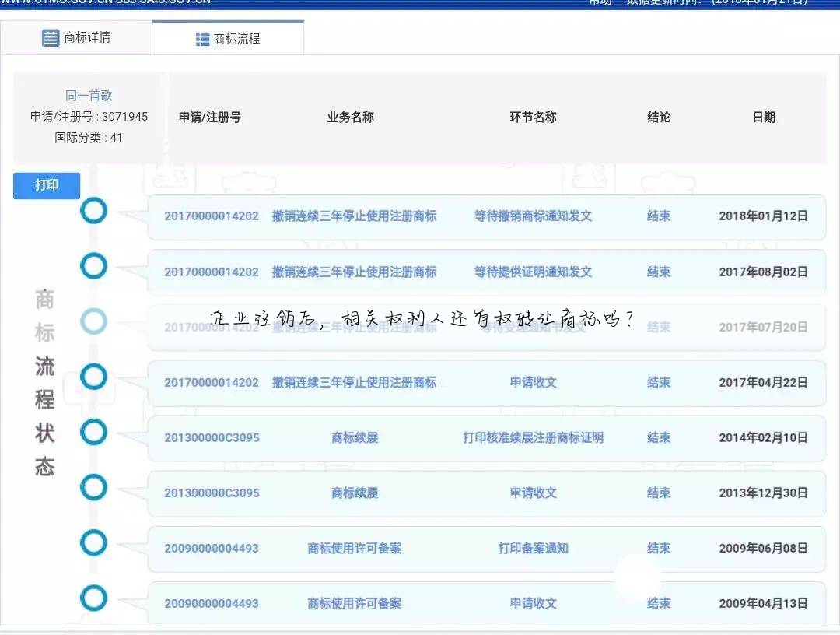Click 撤销连续三年停止使用注册商标 in the 2018年01月12日 row

[354, 216]
